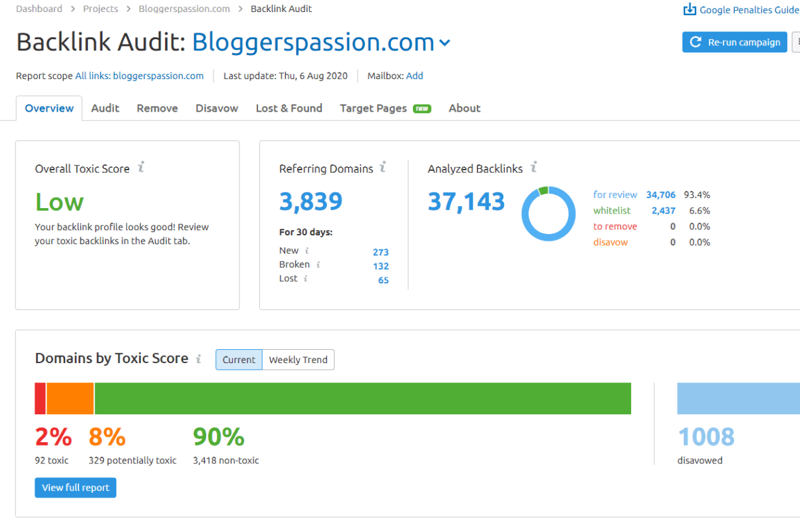Click the whitelist legend label
The height and width of the screenshot is (532, 800).
[612, 211]
